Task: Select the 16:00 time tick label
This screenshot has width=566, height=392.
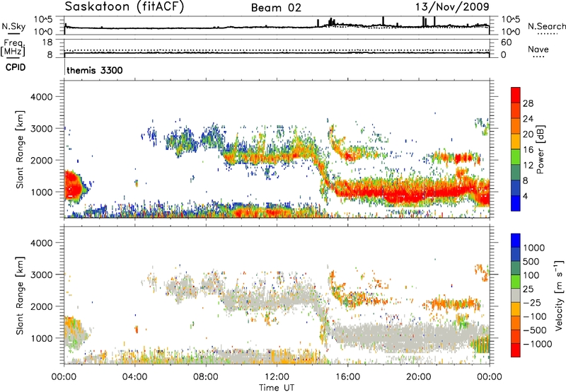Action: 347,377
